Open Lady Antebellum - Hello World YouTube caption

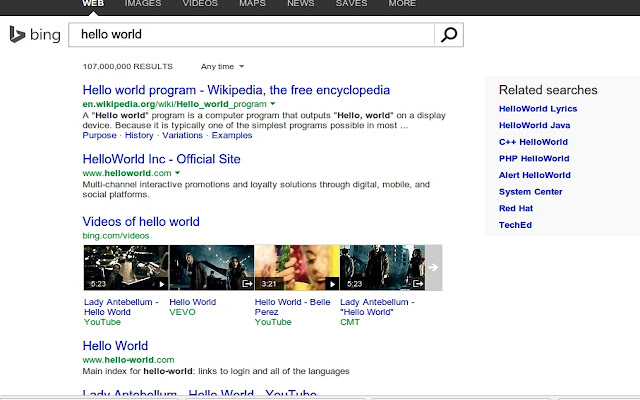(121, 307)
